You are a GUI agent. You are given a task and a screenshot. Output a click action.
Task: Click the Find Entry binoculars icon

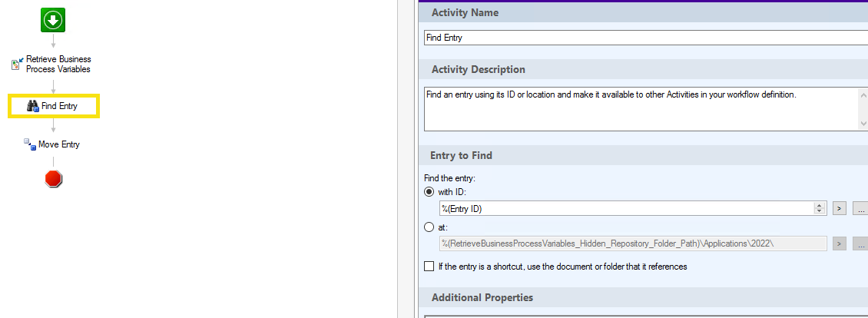click(x=33, y=106)
